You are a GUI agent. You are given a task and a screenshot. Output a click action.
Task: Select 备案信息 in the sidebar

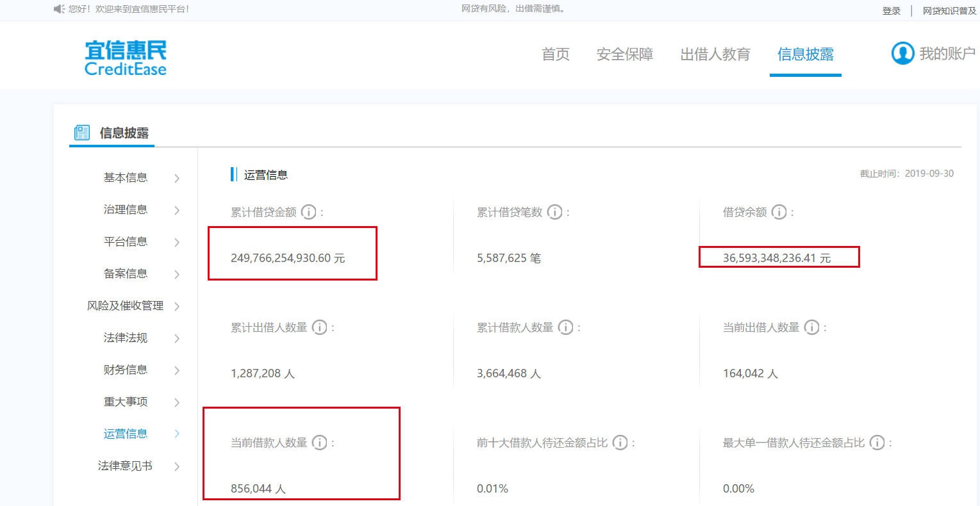point(126,273)
